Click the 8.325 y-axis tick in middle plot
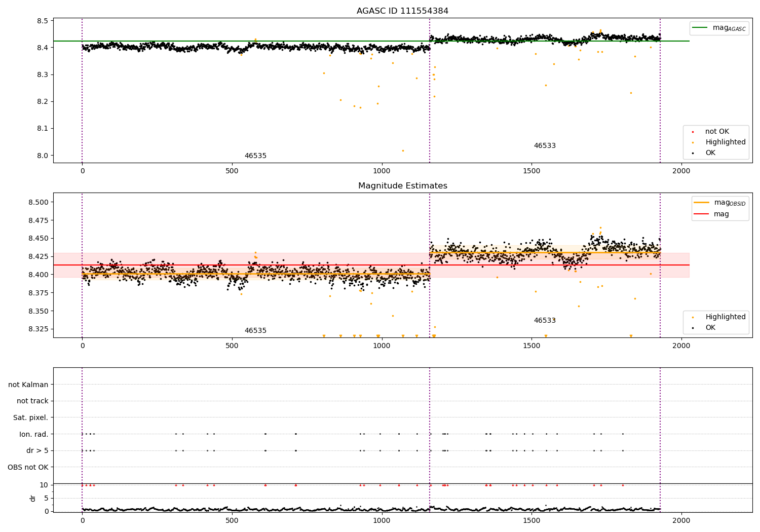 click(x=39, y=329)
